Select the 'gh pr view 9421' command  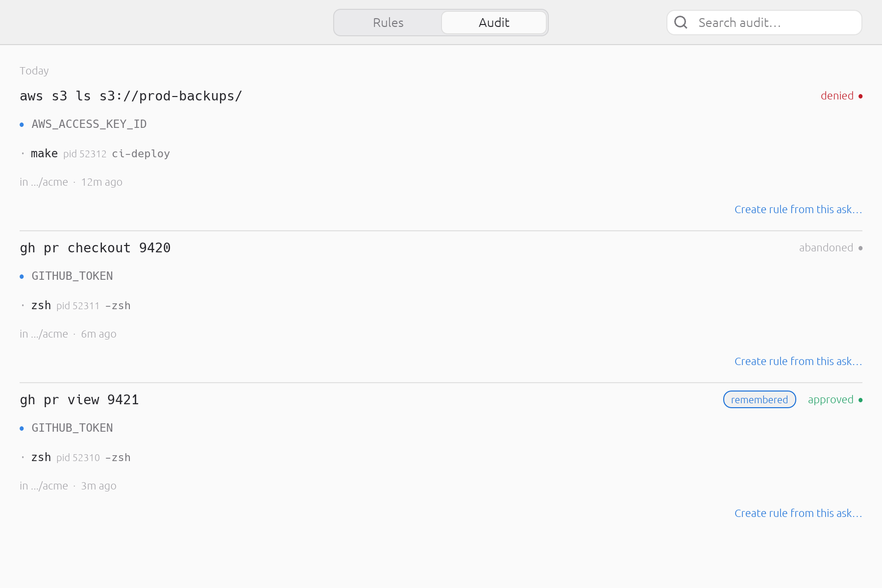79,400
